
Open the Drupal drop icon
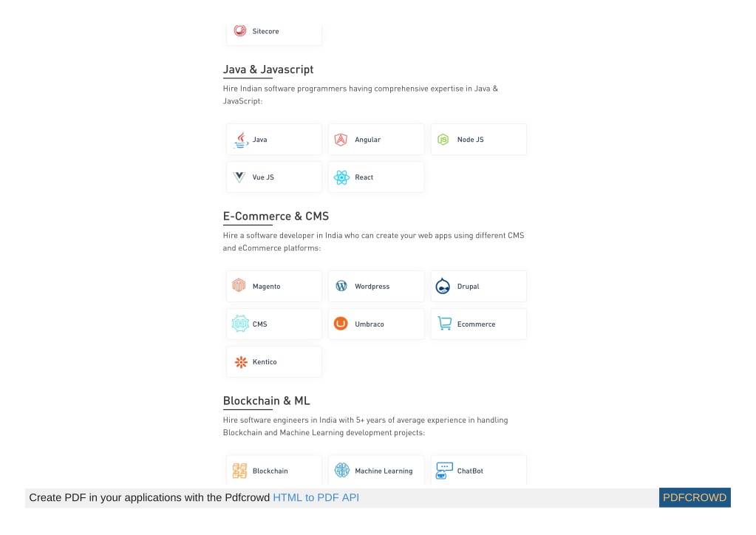point(443,286)
